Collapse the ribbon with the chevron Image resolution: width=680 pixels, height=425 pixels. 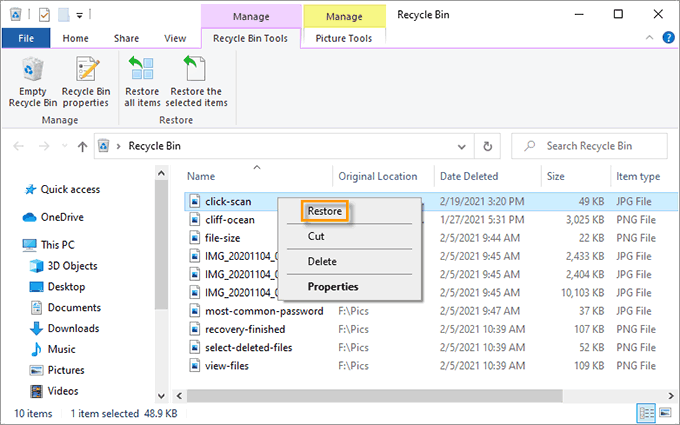coord(649,37)
